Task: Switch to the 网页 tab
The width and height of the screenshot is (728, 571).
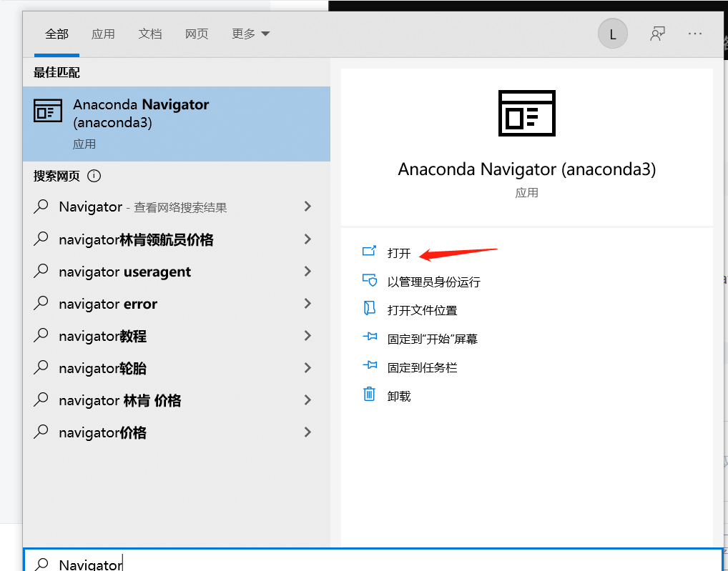Action: 197,34
